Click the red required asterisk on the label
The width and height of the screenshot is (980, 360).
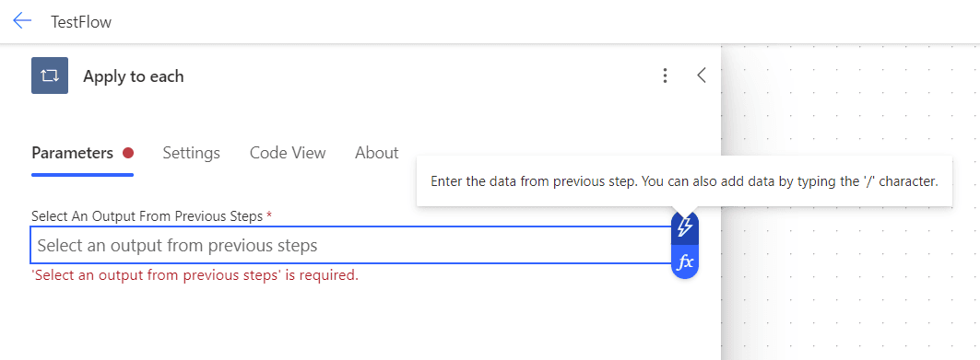click(x=269, y=215)
